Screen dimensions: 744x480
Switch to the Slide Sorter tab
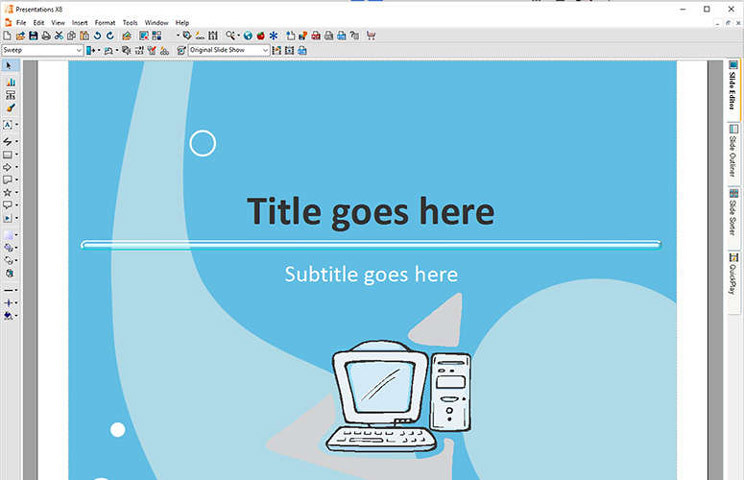point(734,210)
